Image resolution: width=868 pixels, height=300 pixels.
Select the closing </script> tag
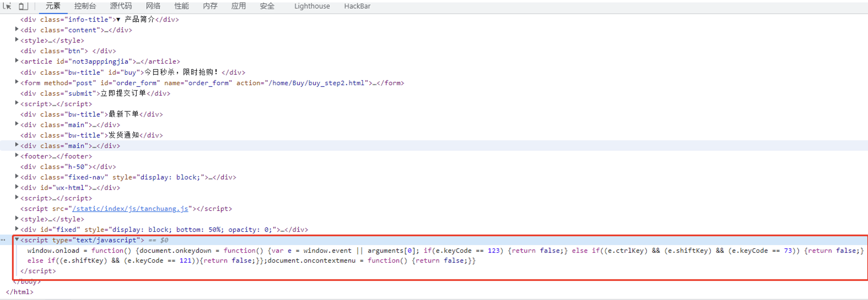38,271
